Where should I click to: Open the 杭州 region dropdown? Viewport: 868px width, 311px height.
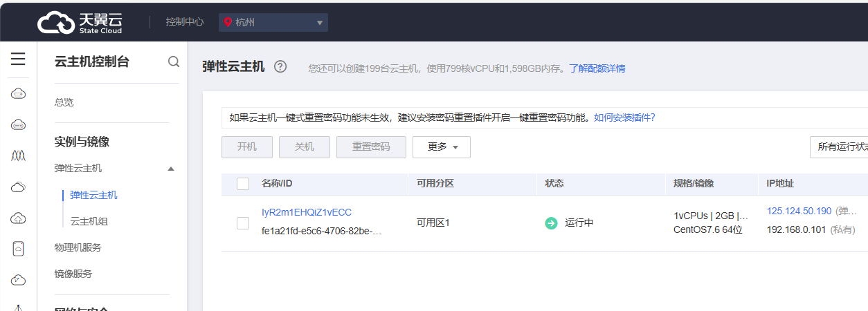(x=273, y=22)
